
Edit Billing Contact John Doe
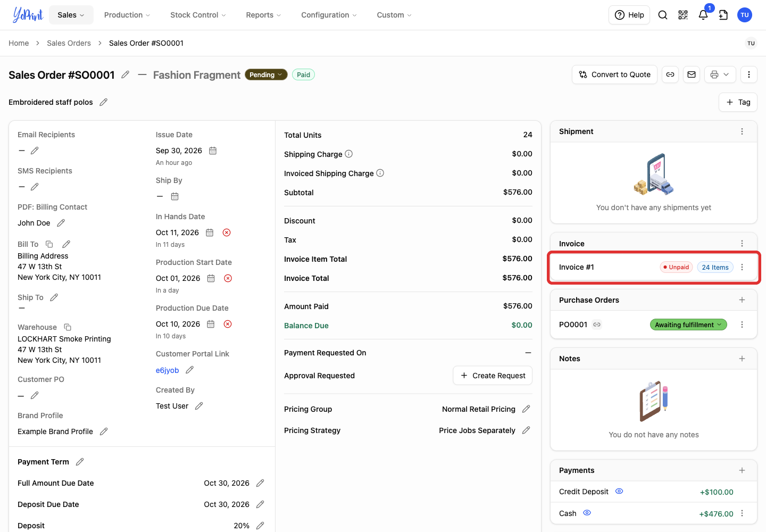pos(61,223)
